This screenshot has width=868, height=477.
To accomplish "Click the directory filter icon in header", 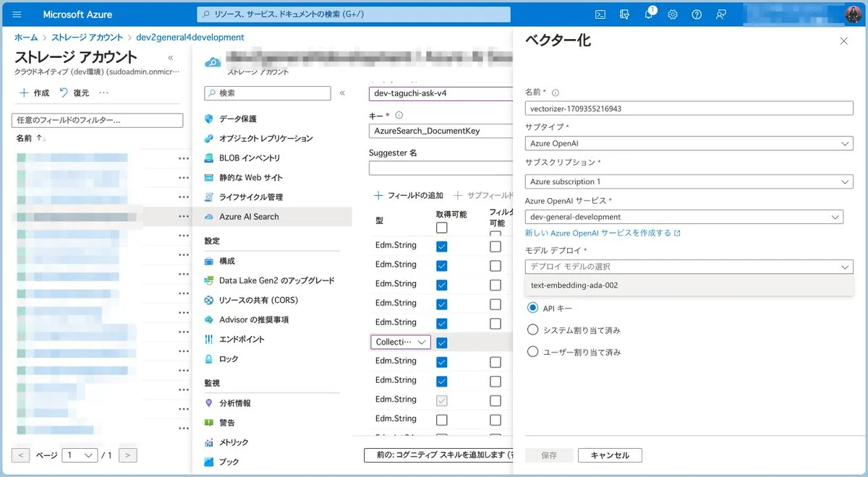I will (625, 14).
